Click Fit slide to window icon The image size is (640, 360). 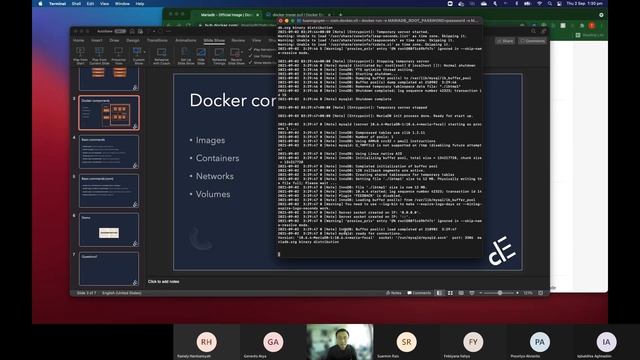coord(541,293)
